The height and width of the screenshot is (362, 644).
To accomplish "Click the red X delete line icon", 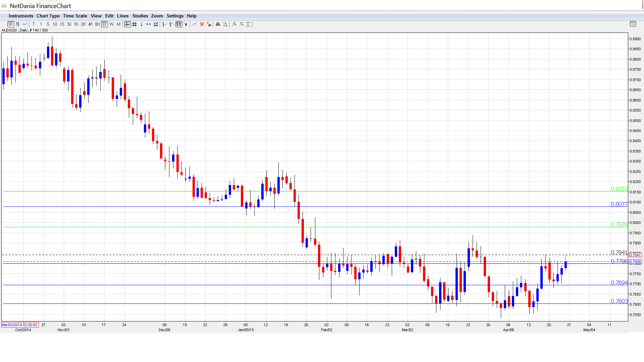I will (202, 24).
